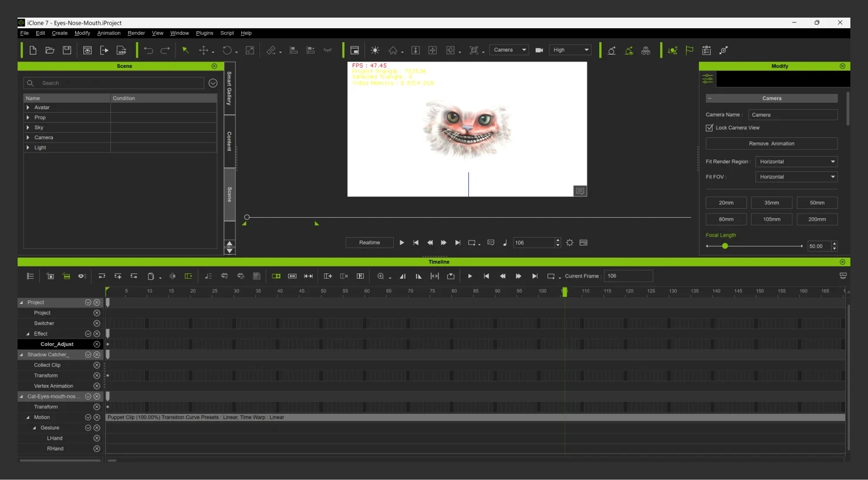Click the viewport playback scrubber handle

tap(247, 217)
